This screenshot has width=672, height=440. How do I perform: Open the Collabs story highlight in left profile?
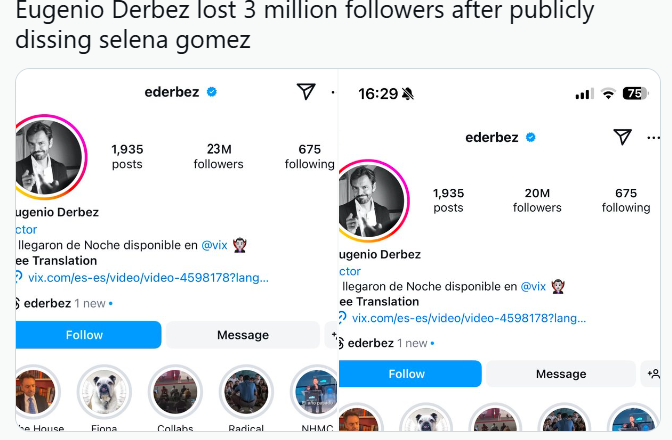(x=175, y=393)
